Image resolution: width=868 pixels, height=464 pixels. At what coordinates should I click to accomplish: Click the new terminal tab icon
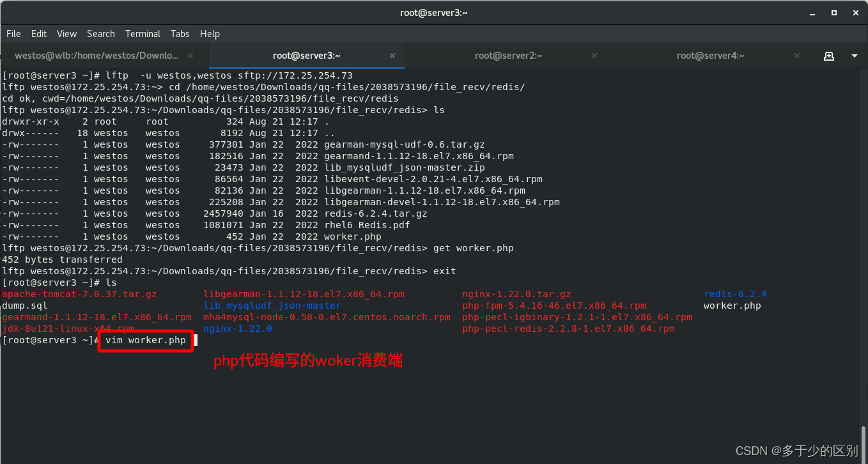pos(829,56)
